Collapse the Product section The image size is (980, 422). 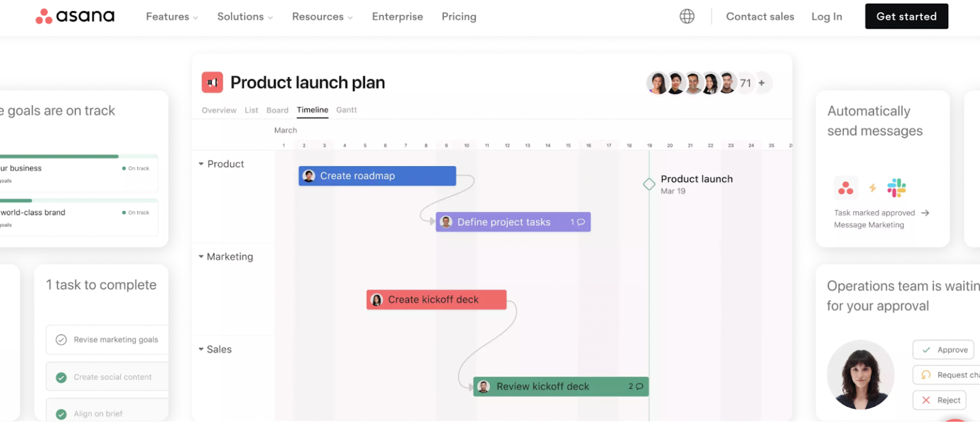tap(201, 163)
